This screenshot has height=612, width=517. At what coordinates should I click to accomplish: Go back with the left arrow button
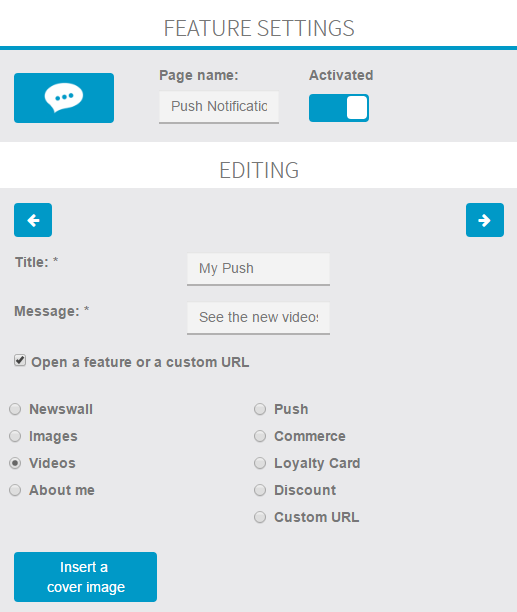pyautogui.click(x=33, y=220)
